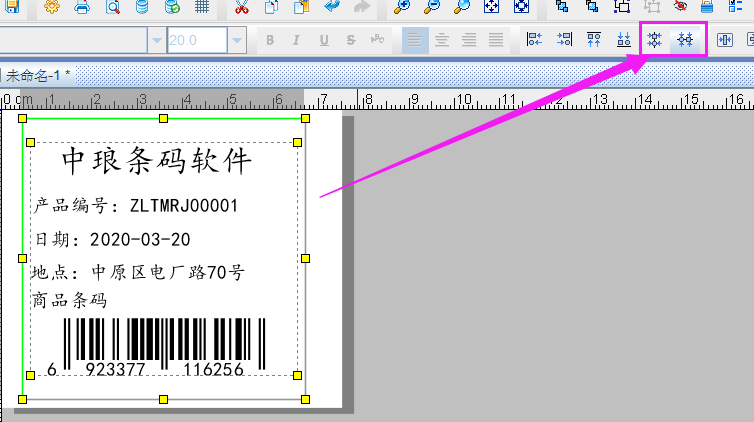Align objects to left edge icon
Image resolution: width=754 pixels, height=422 pixels.
coord(534,40)
